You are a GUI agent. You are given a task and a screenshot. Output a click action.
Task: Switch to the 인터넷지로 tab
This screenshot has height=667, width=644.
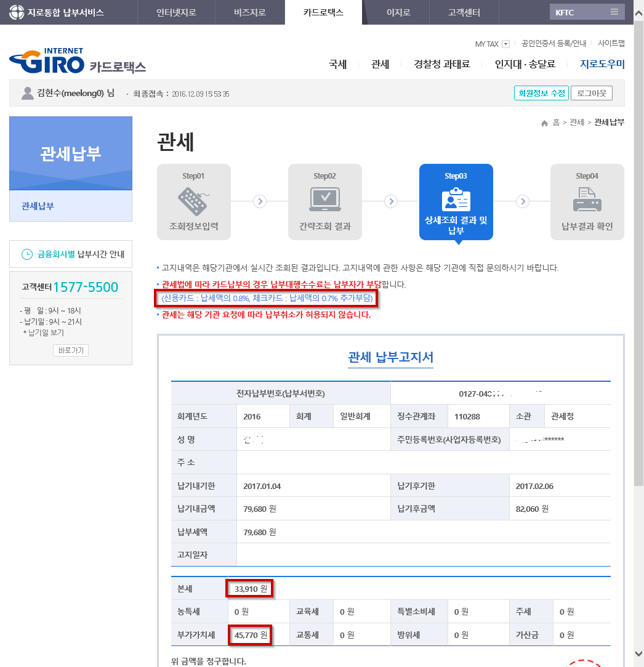178,12
